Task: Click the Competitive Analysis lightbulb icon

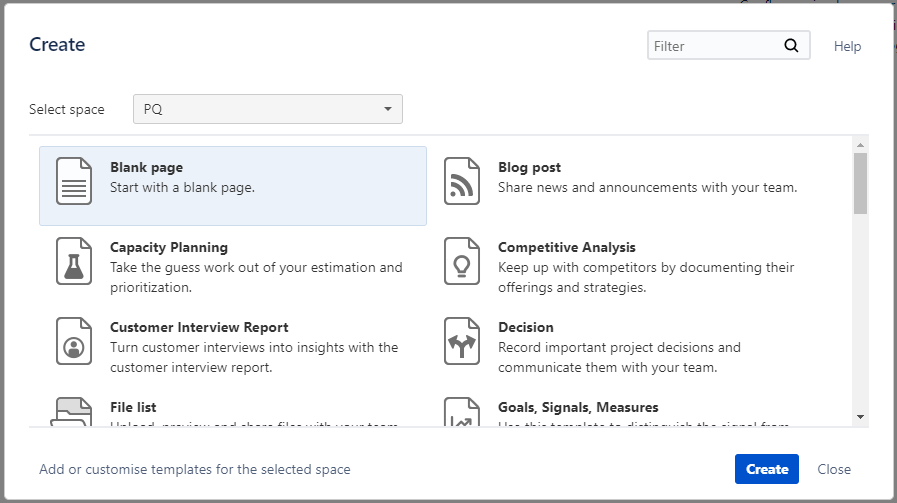Action: point(462,261)
